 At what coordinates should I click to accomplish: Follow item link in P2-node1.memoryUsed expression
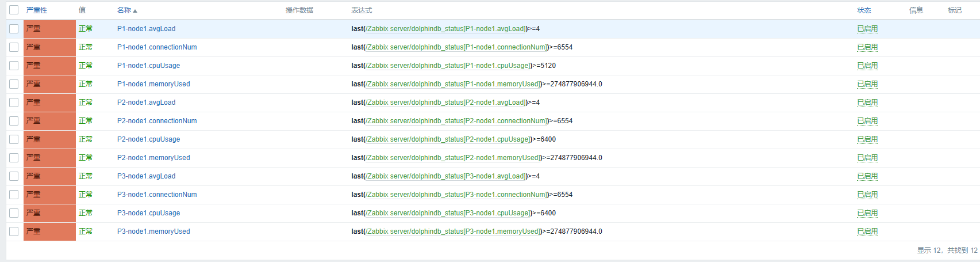coord(453,158)
